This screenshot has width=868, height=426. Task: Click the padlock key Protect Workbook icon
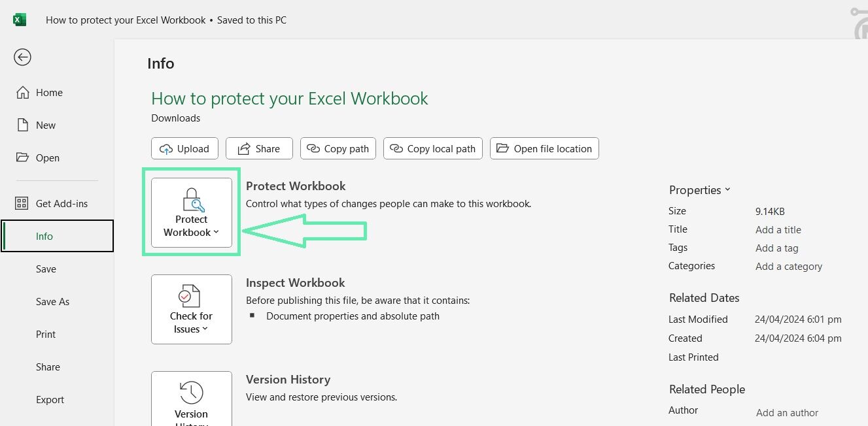(192, 200)
